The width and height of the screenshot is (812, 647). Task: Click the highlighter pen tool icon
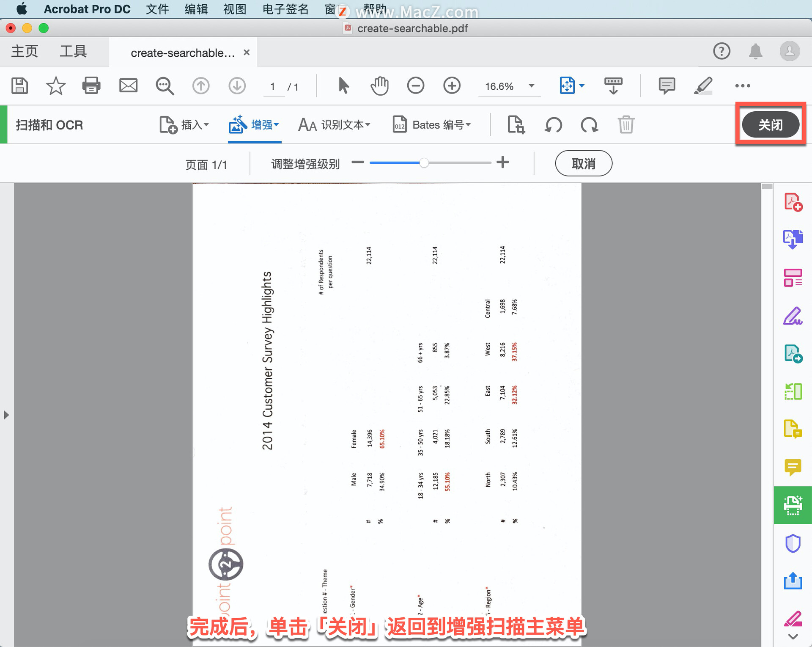[x=703, y=86]
